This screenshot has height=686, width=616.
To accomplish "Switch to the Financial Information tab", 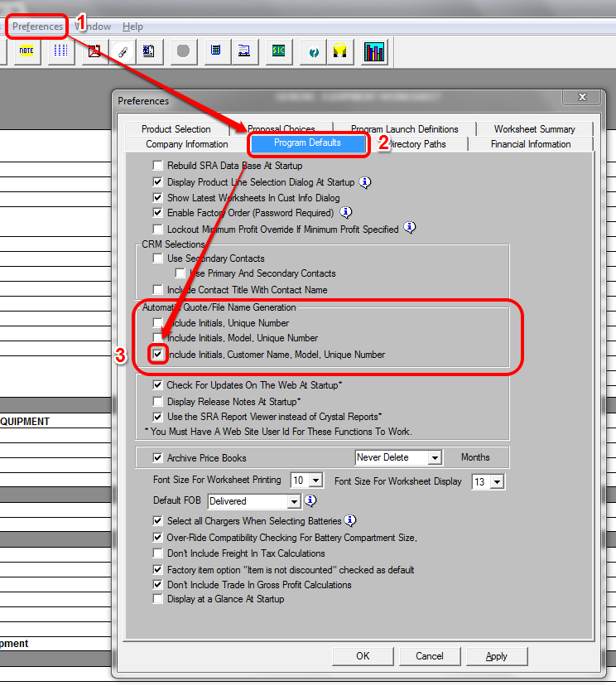I will [531, 144].
